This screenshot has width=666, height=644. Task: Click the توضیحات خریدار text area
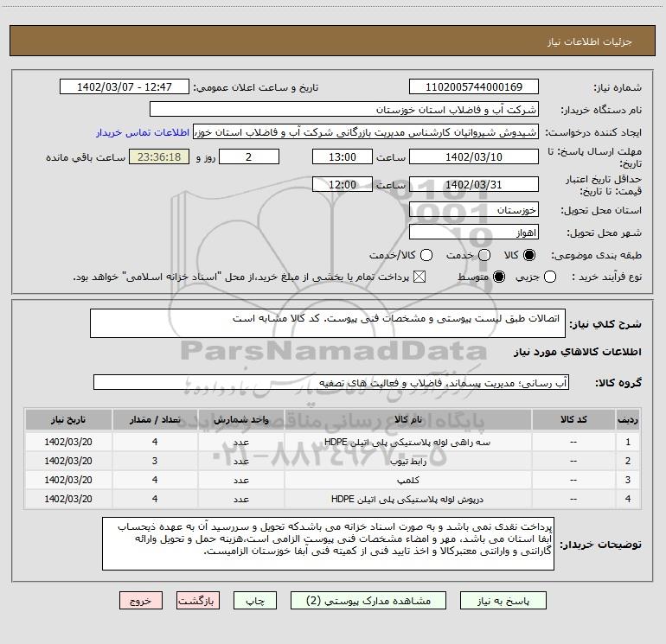pyautogui.click(x=328, y=544)
